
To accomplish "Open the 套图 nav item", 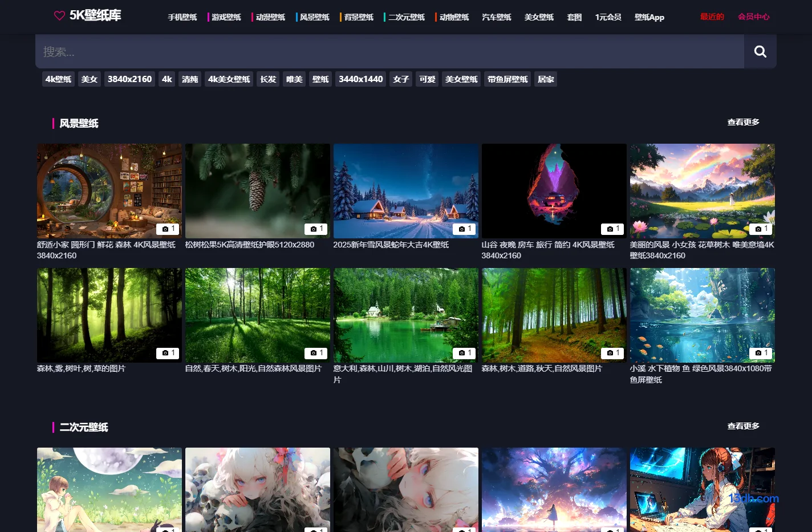I will point(575,17).
